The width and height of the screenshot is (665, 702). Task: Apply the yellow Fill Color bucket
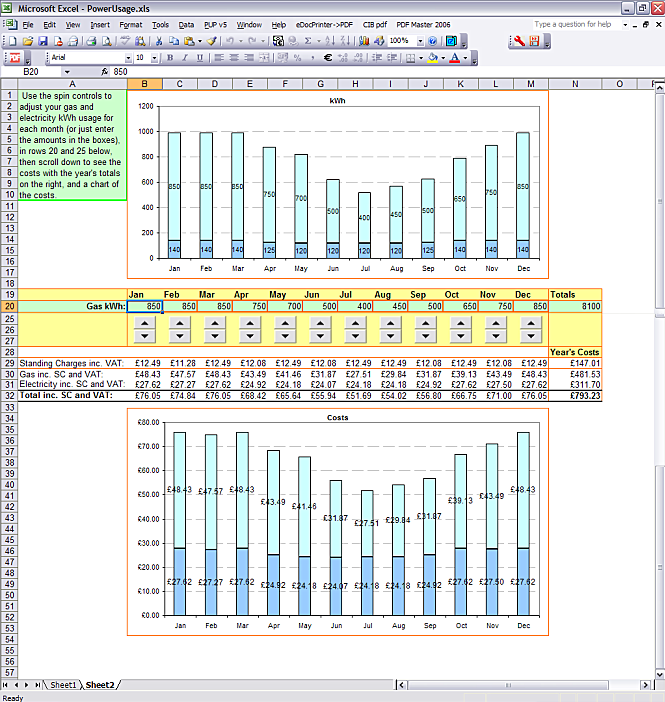coord(433,58)
